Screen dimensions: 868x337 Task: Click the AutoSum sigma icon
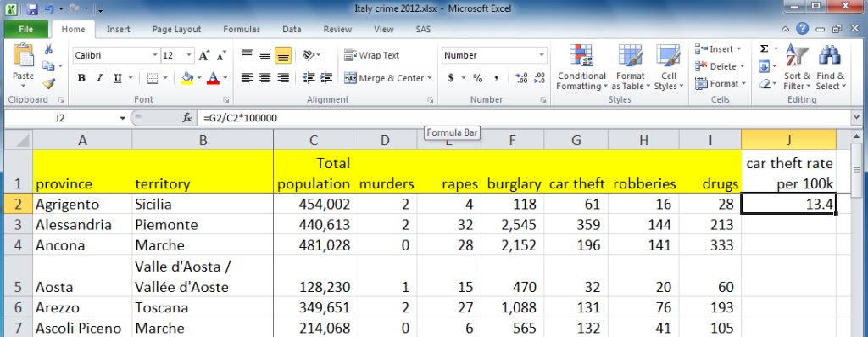pos(765,48)
